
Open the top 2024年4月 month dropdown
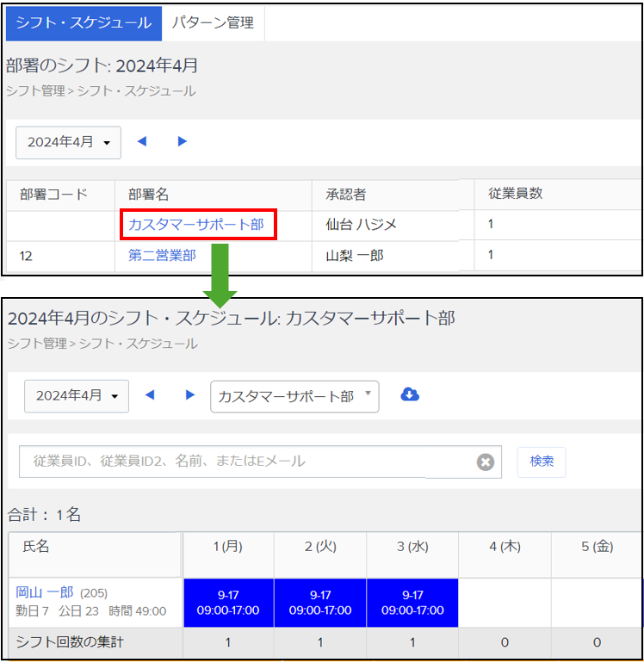(x=68, y=143)
